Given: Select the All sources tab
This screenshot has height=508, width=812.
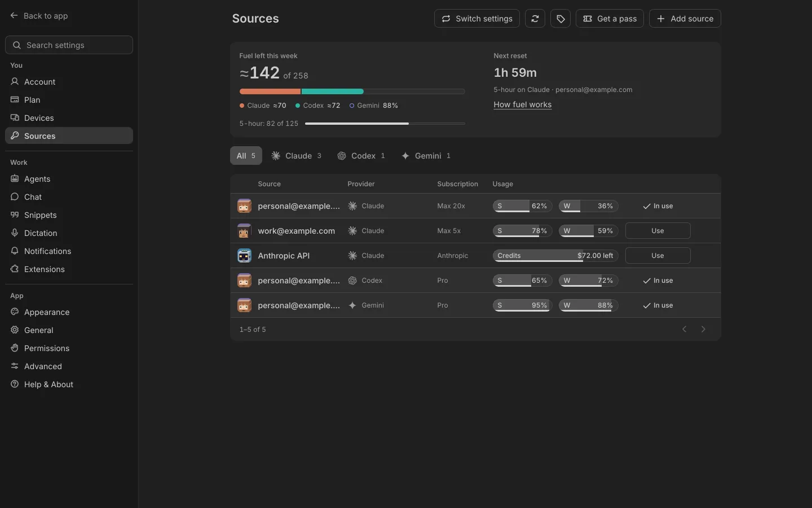Looking at the screenshot, I should point(246,156).
